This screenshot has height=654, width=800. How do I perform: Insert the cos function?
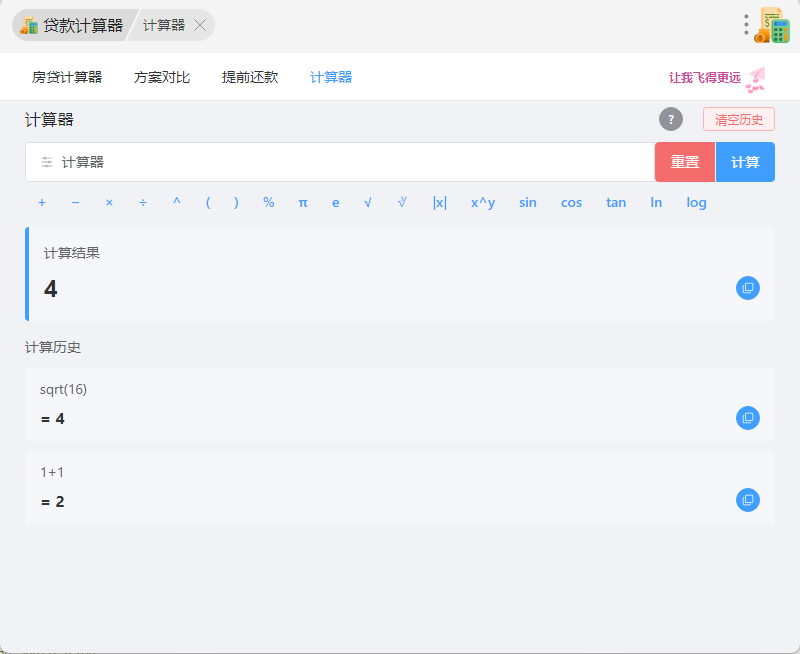pyautogui.click(x=571, y=203)
